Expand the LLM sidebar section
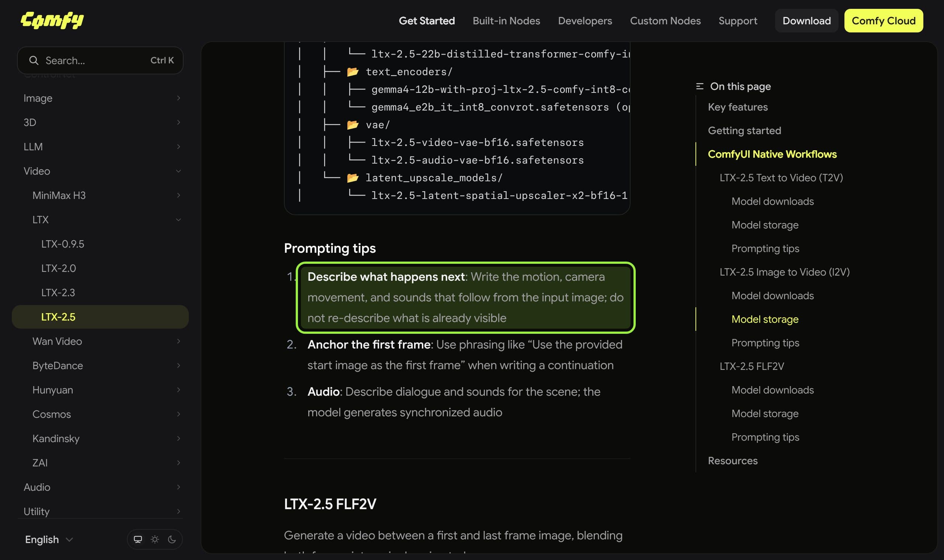This screenshot has width=944, height=560. (x=100, y=147)
